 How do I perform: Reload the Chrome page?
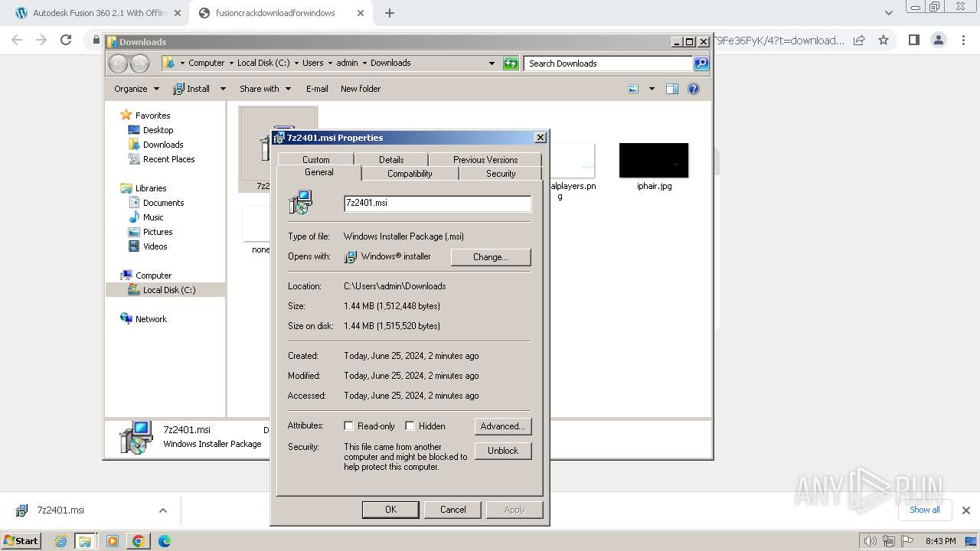tap(66, 40)
